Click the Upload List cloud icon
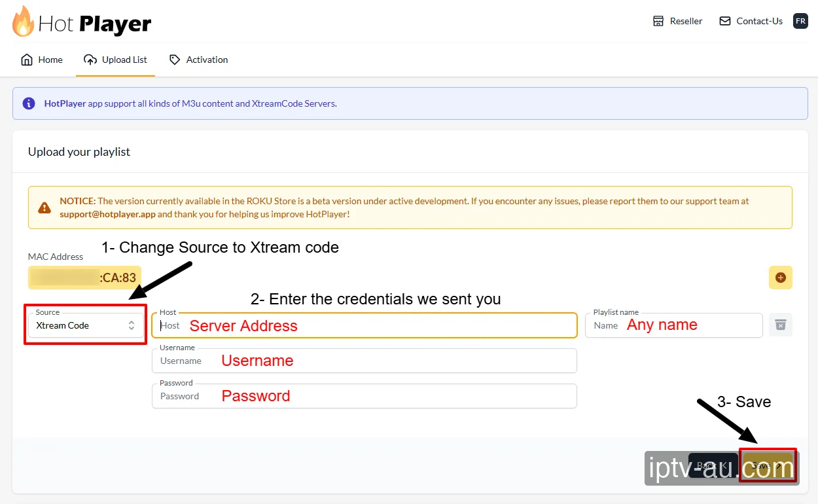Screen dimensions: 818x504 point(90,60)
